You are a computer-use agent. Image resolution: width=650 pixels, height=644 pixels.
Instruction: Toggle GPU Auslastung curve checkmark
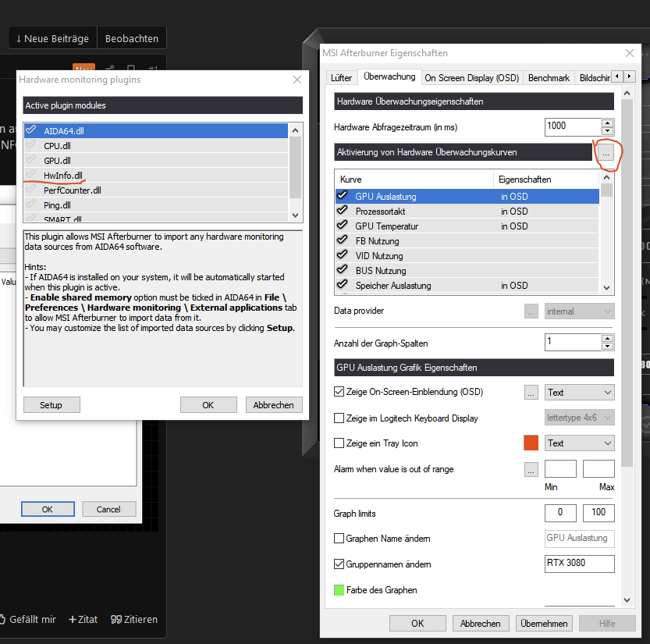343,196
